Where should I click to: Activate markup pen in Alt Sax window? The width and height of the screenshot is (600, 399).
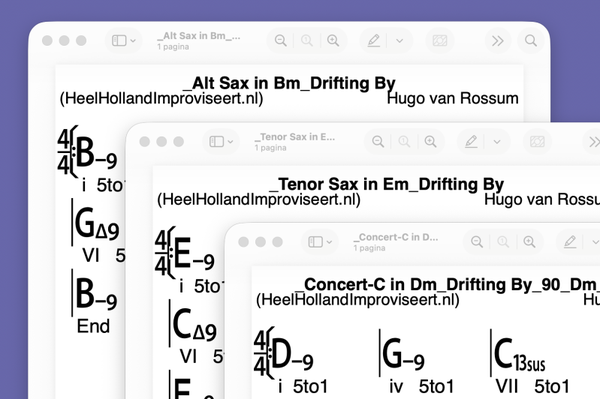[373, 41]
